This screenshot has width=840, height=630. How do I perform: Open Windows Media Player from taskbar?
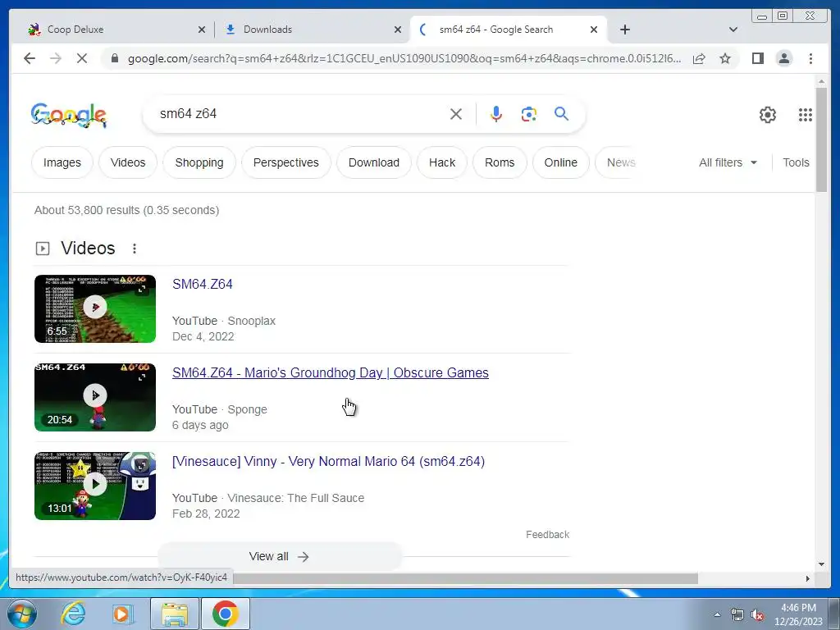(x=121, y=614)
